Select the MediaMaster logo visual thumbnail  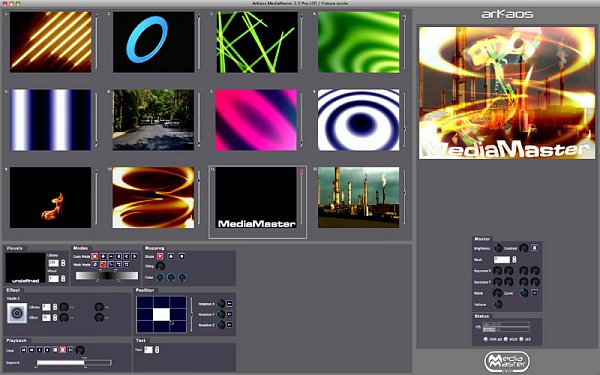[256, 198]
